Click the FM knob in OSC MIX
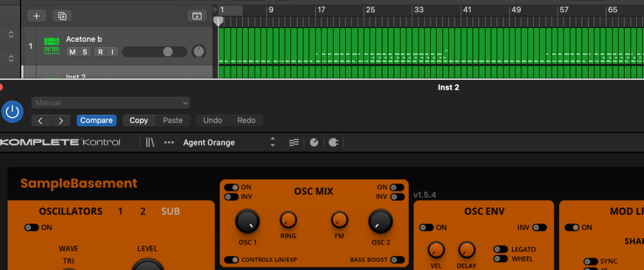Viewport: 644px width, 270px height. click(339, 220)
